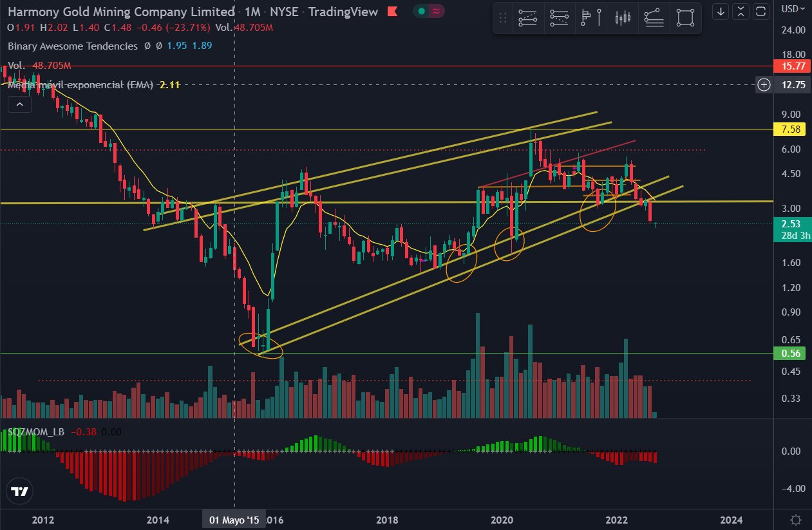Open the USD currency dropdown
This screenshot has height=530, width=812.
coord(793,8)
